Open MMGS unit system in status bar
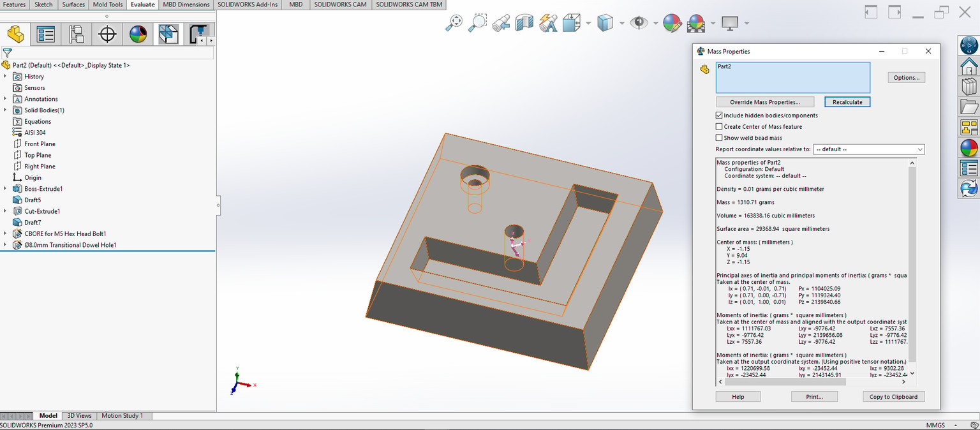 [x=935, y=425]
